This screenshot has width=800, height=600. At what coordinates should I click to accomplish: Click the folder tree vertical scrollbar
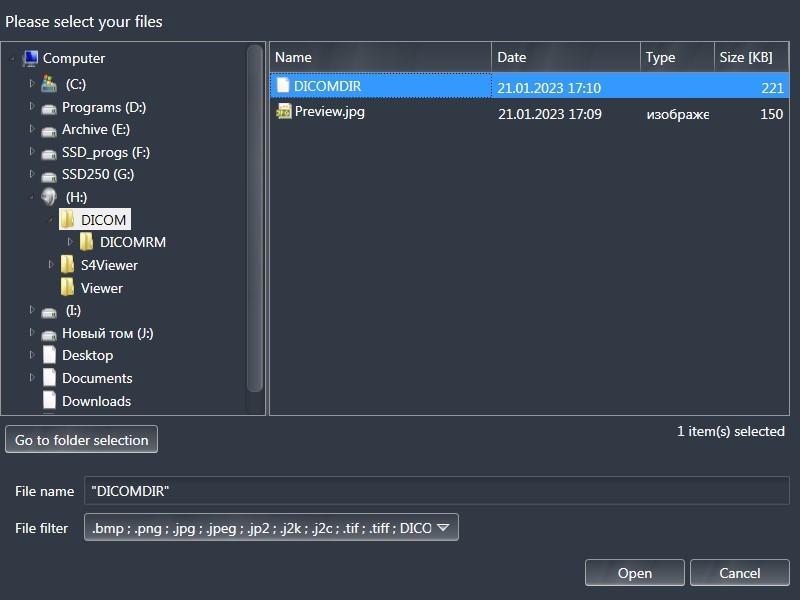pyautogui.click(x=255, y=220)
